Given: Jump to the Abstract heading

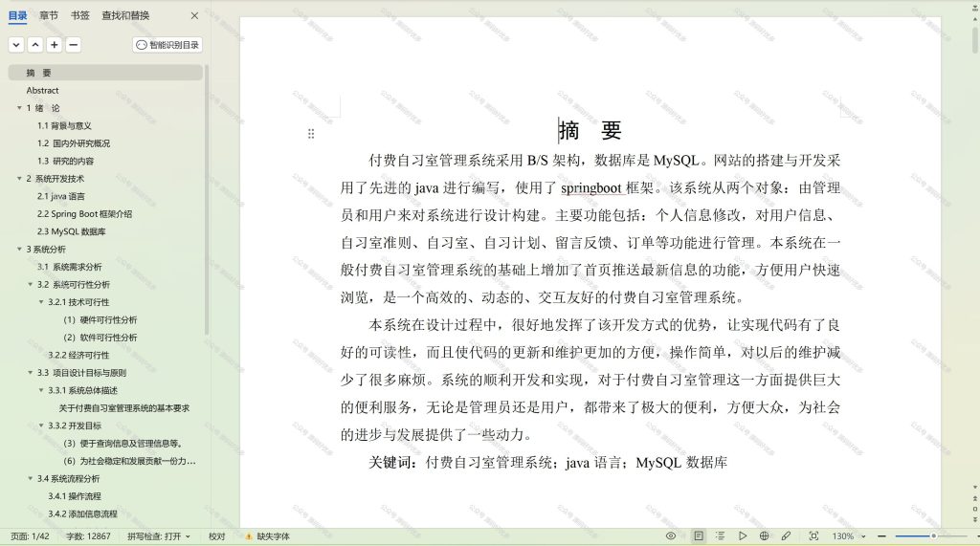Looking at the screenshot, I should (x=42, y=91).
